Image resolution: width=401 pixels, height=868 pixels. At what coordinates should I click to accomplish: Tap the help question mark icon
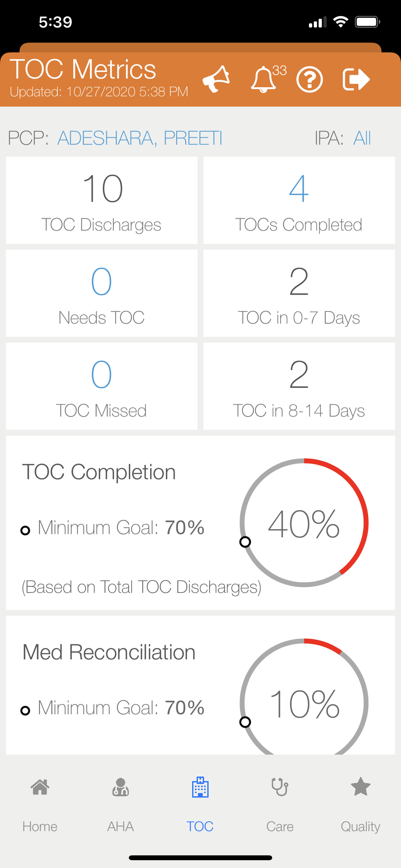click(x=309, y=80)
